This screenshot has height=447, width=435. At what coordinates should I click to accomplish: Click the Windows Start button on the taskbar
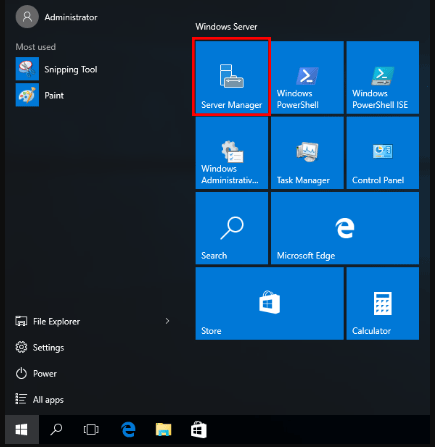pos(22,430)
